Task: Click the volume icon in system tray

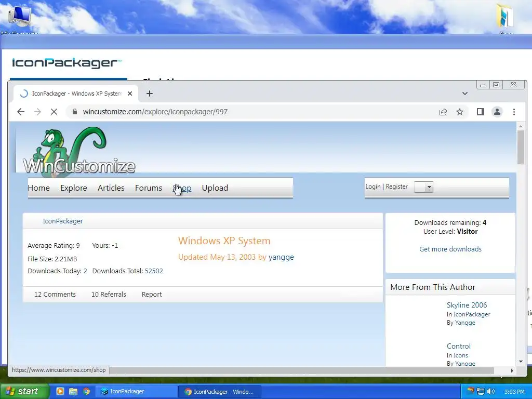Action: point(490,391)
